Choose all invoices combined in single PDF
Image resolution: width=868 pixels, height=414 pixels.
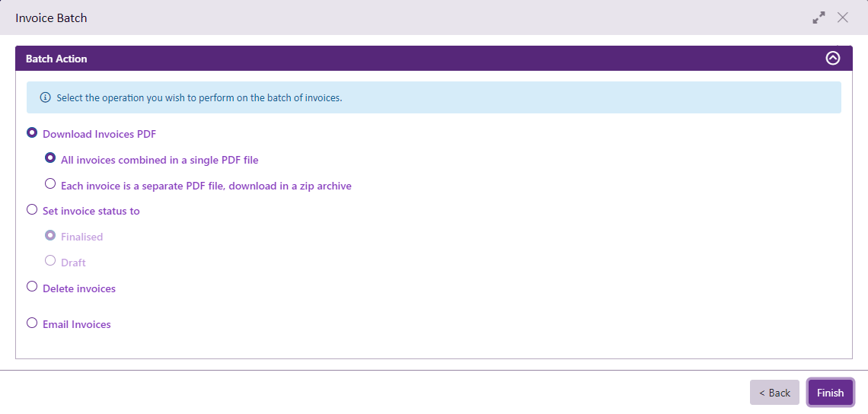pos(50,158)
